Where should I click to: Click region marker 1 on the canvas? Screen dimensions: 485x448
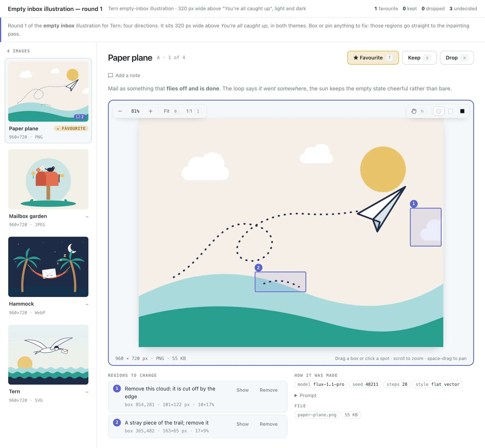coord(413,204)
